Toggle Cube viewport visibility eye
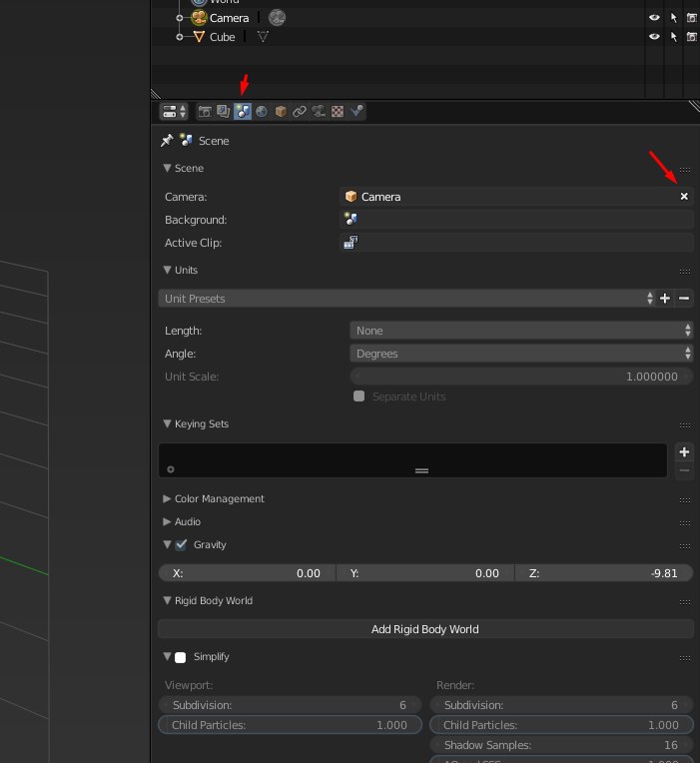 click(654, 37)
